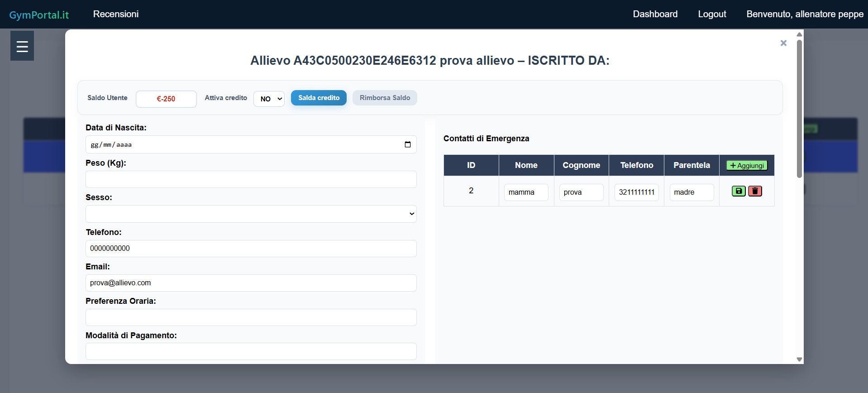This screenshot has width=868, height=393.
Task: Click the scrollbar up arrow
Action: click(799, 34)
